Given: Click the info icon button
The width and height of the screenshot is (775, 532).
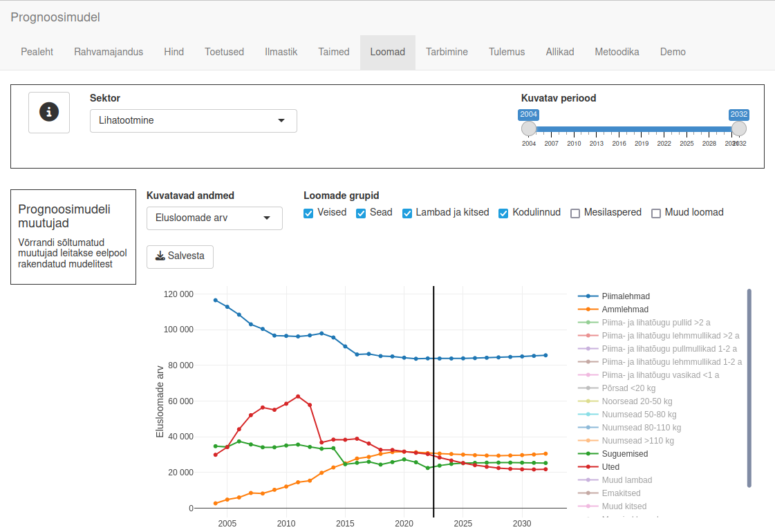Looking at the screenshot, I should [49, 112].
